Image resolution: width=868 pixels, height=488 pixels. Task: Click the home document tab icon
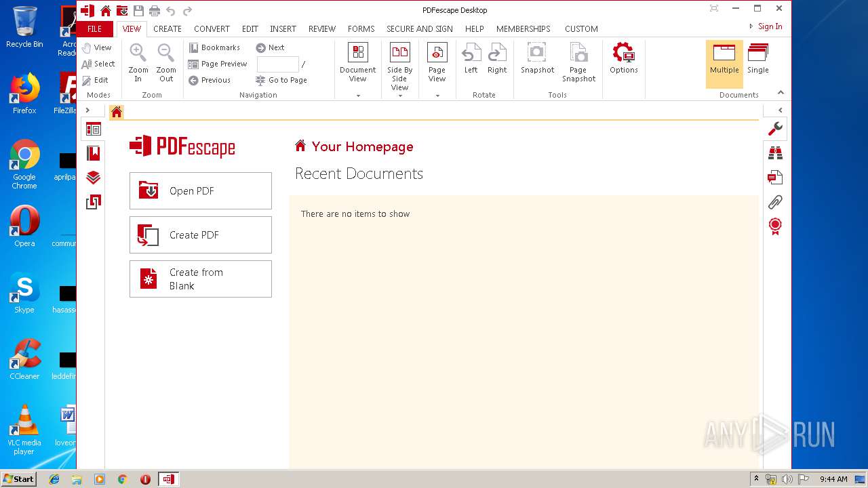117,113
